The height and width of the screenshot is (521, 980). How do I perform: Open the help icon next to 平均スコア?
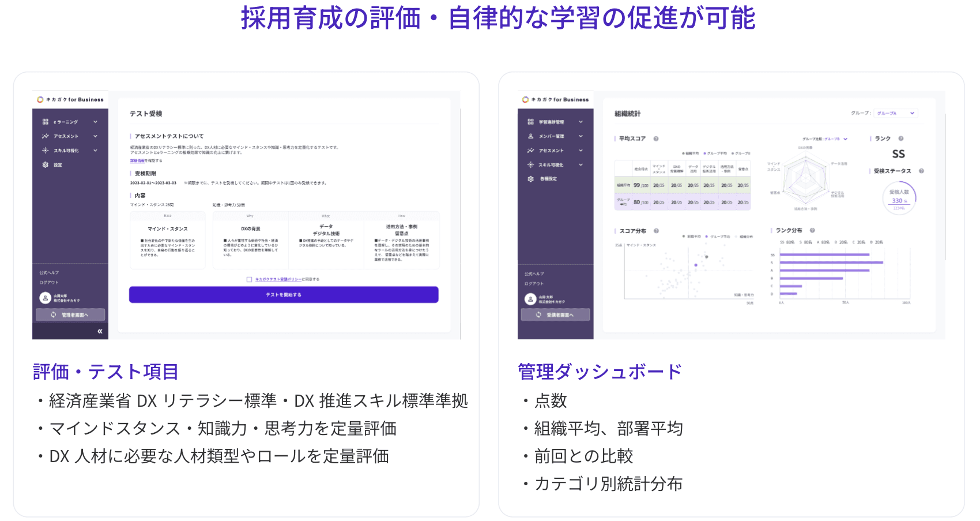click(656, 138)
